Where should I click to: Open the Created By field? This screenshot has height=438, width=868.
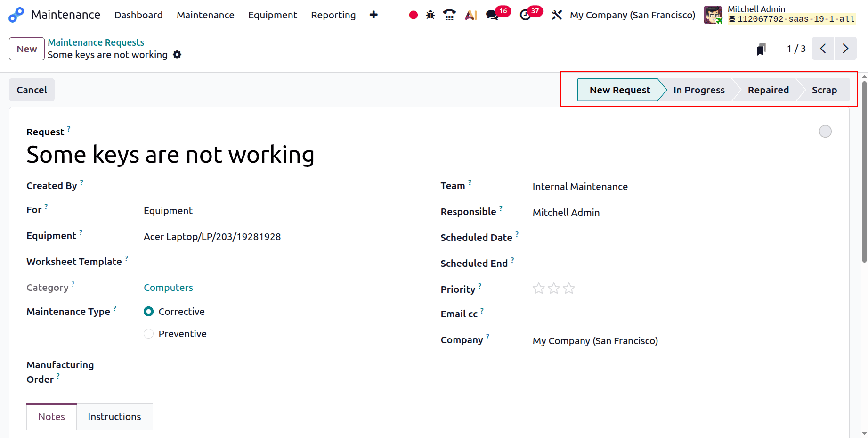click(x=281, y=186)
